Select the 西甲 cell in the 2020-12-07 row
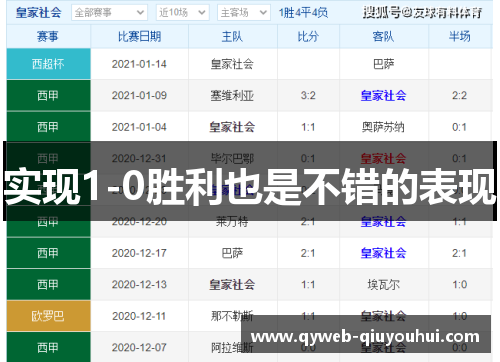 point(48,347)
